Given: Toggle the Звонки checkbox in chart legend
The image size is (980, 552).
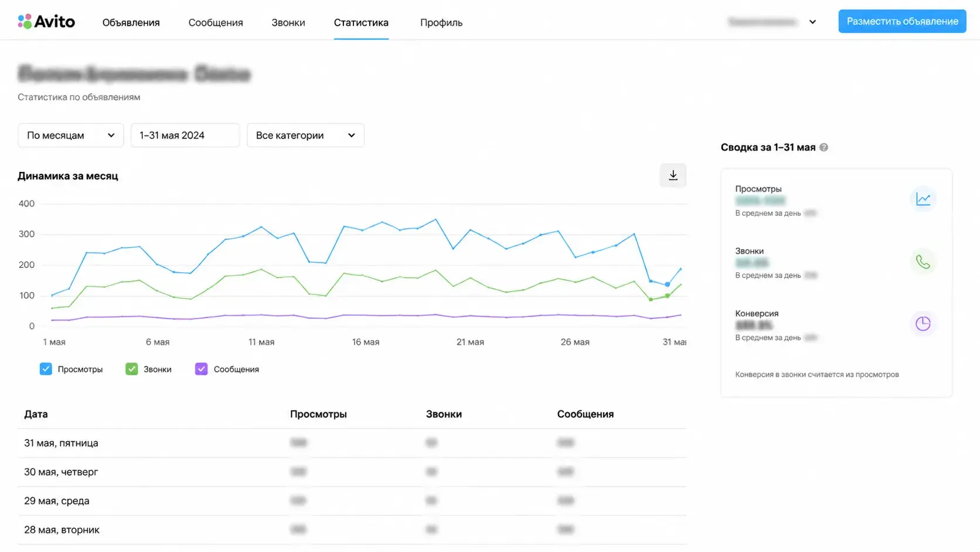Looking at the screenshot, I should [x=131, y=369].
